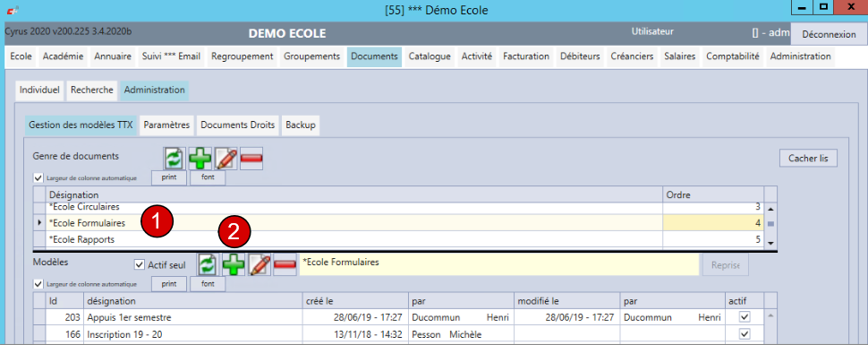
Task: Select the *Ecole Rapports row
Action: point(398,239)
